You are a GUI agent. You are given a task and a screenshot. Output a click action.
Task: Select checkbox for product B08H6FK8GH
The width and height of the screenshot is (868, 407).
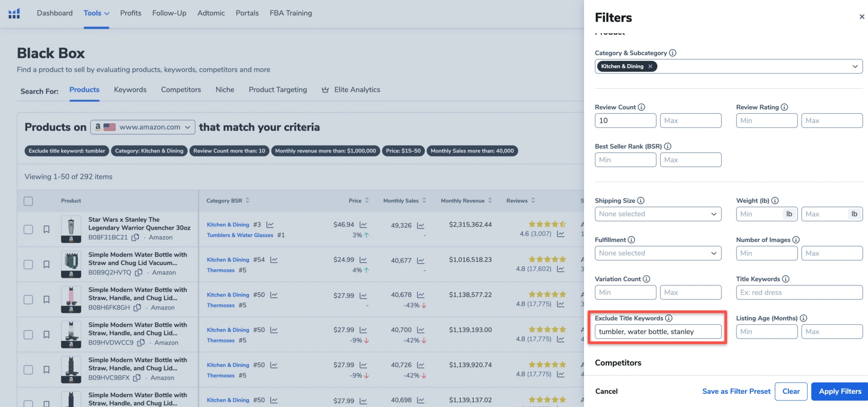click(x=28, y=299)
